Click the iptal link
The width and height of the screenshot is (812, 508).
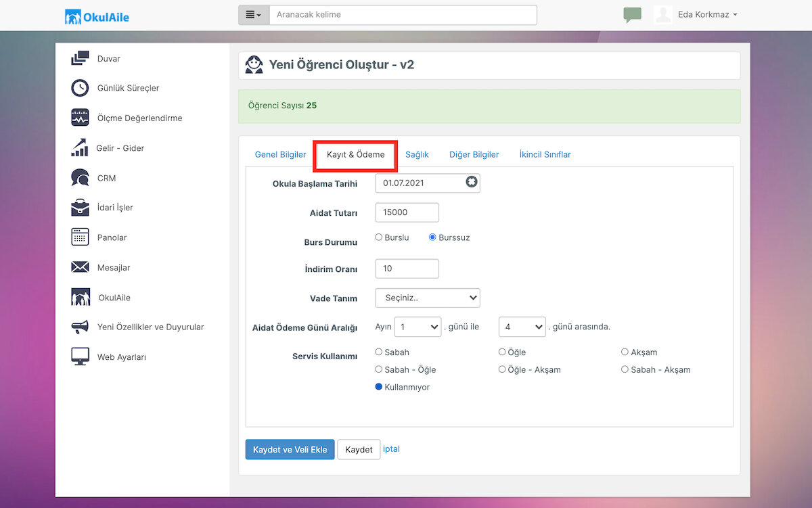tap(391, 448)
